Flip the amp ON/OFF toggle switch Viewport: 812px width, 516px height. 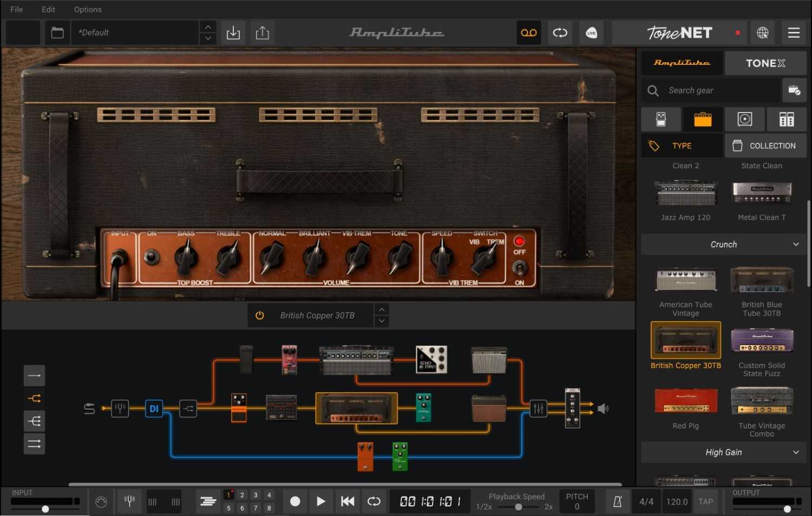(519, 267)
